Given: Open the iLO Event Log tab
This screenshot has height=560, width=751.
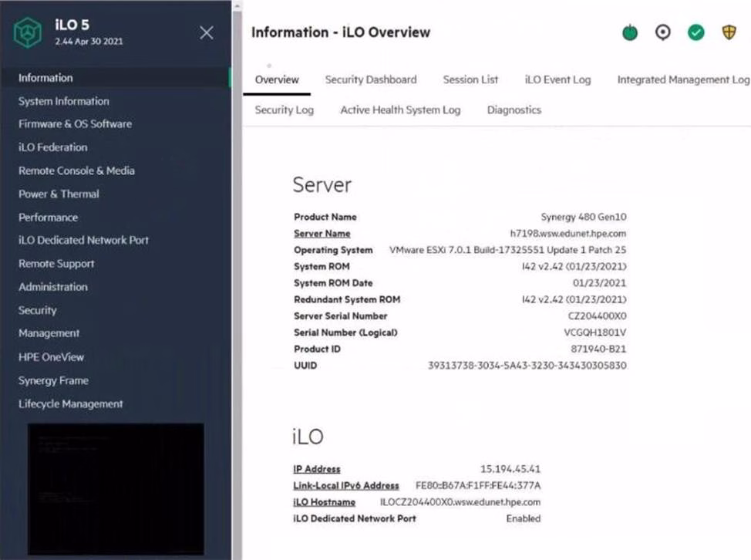Looking at the screenshot, I should 557,79.
